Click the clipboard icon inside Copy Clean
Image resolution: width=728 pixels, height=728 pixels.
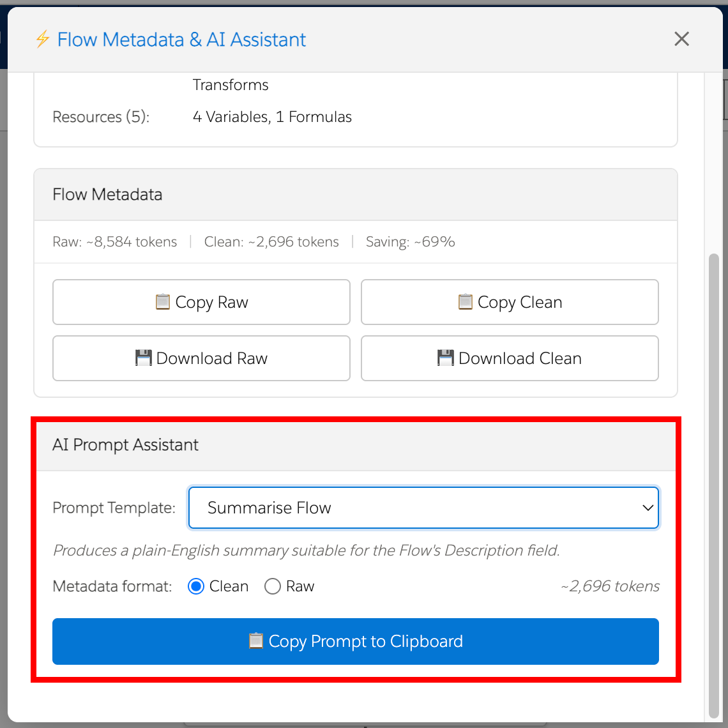coord(467,301)
